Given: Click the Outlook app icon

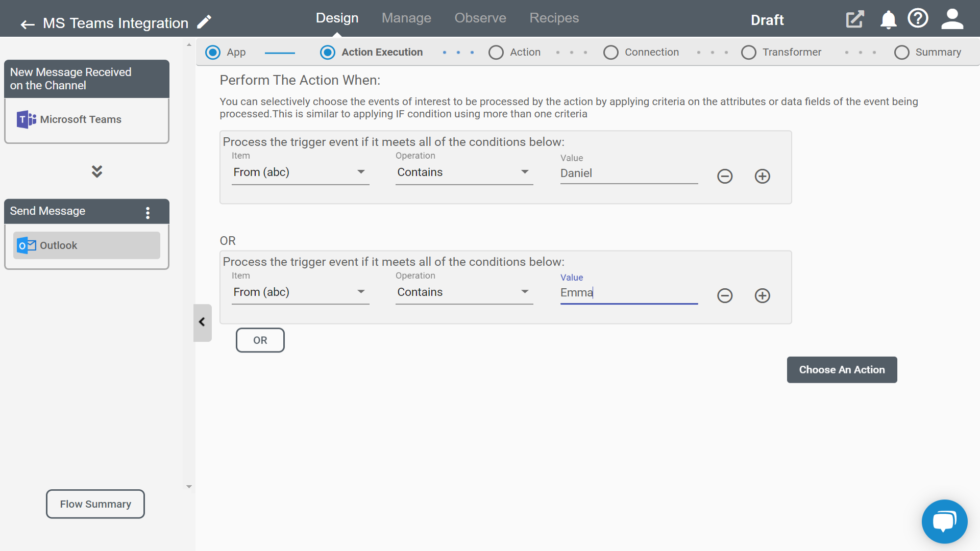Looking at the screenshot, I should pyautogui.click(x=27, y=245).
